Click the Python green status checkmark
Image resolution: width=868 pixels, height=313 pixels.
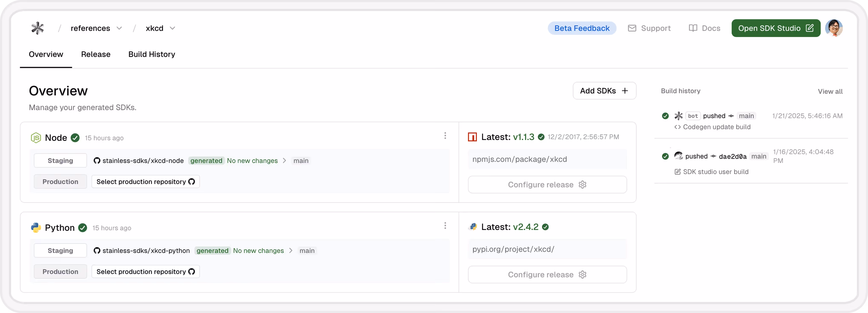click(x=82, y=228)
